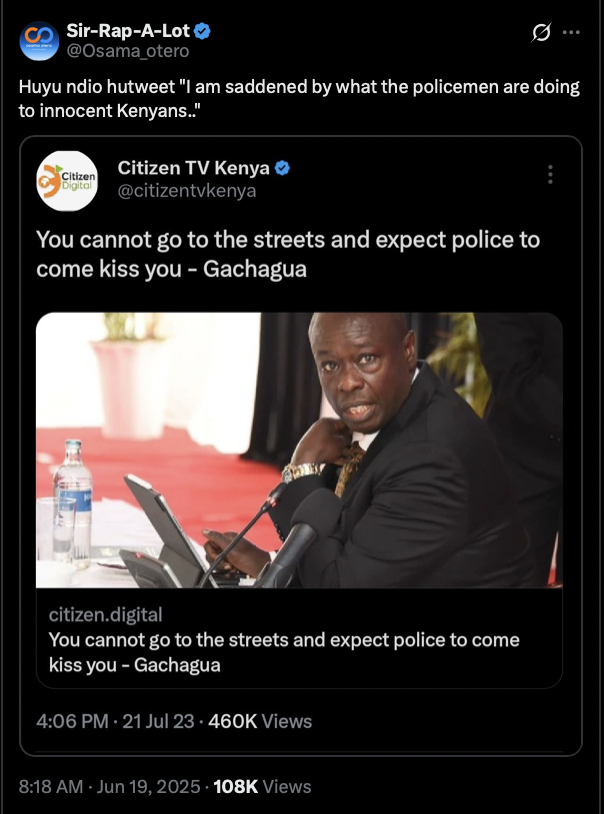Open the Gachagua article photo
Viewport: 604px width, 814px height.
pyautogui.click(x=299, y=450)
